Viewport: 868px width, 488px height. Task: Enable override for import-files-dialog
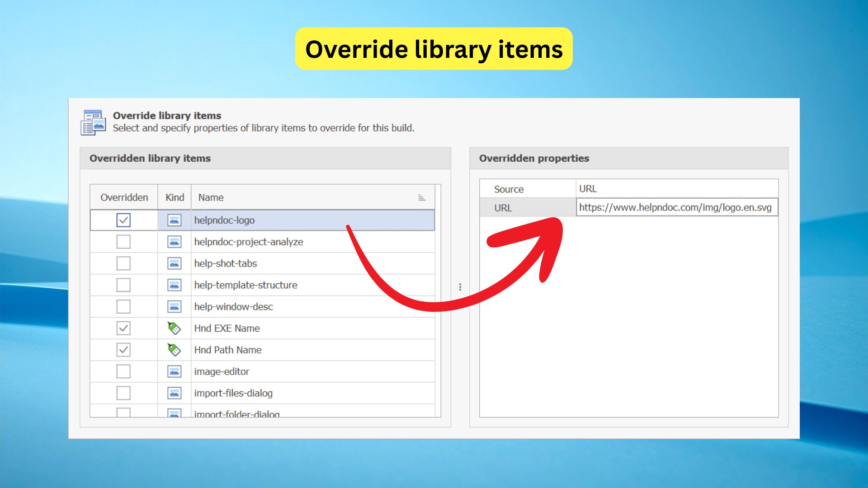[x=123, y=393]
